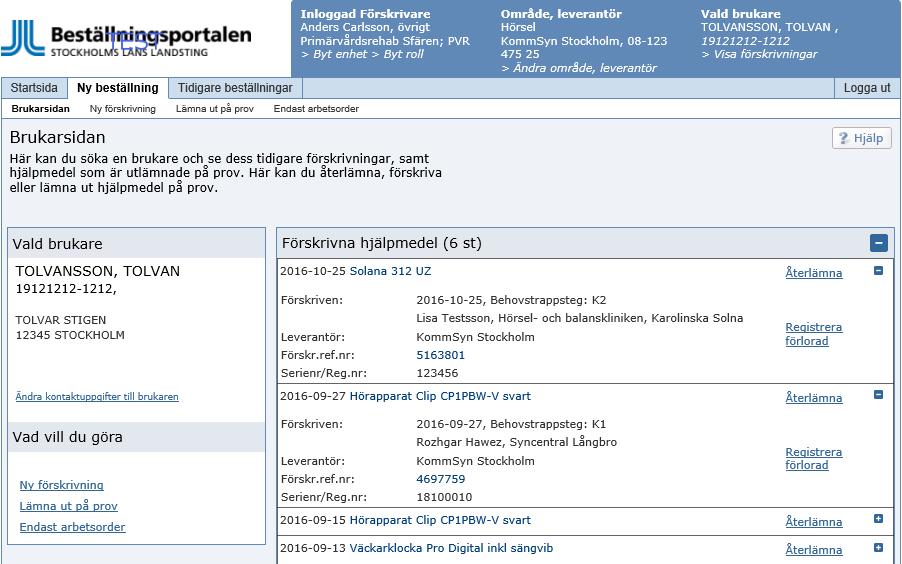Collapse the Solana 312 UZ entry
This screenshot has height=564, width=902.
878,270
